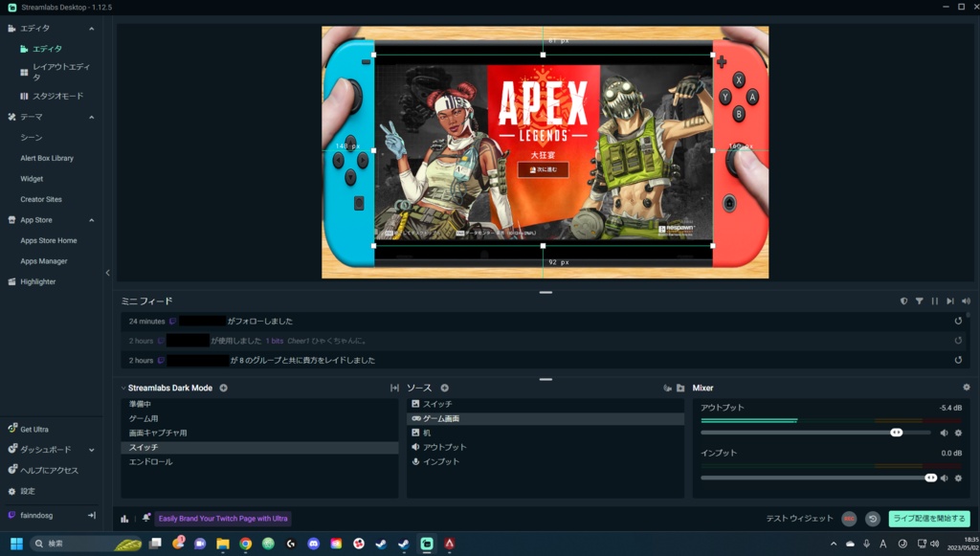The image size is (980, 556).
Task: Open アウトプット channel settings gear
Action: pyautogui.click(x=958, y=433)
